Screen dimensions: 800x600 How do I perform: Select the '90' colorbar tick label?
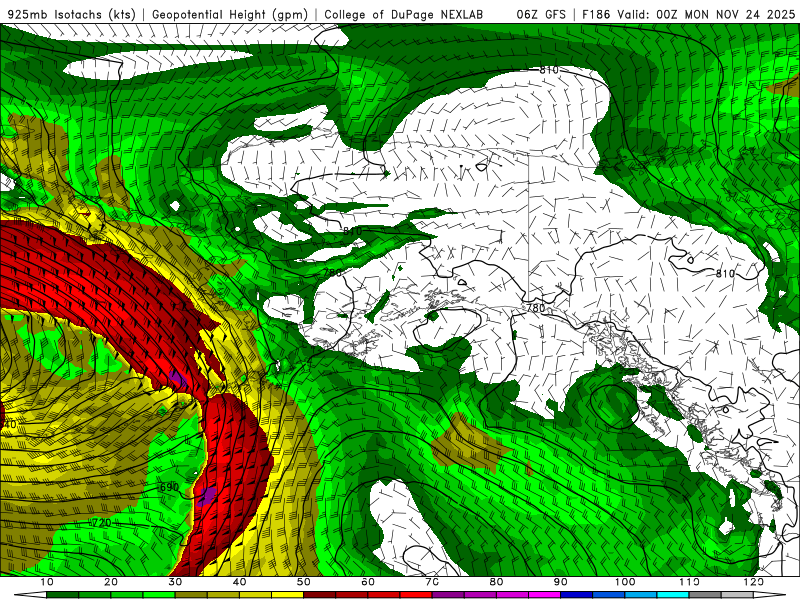click(x=560, y=582)
